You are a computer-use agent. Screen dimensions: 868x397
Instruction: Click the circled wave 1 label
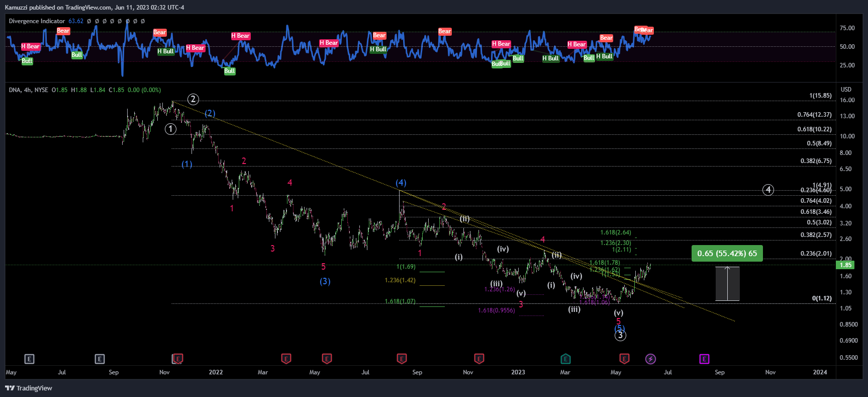click(x=171, y=129)
